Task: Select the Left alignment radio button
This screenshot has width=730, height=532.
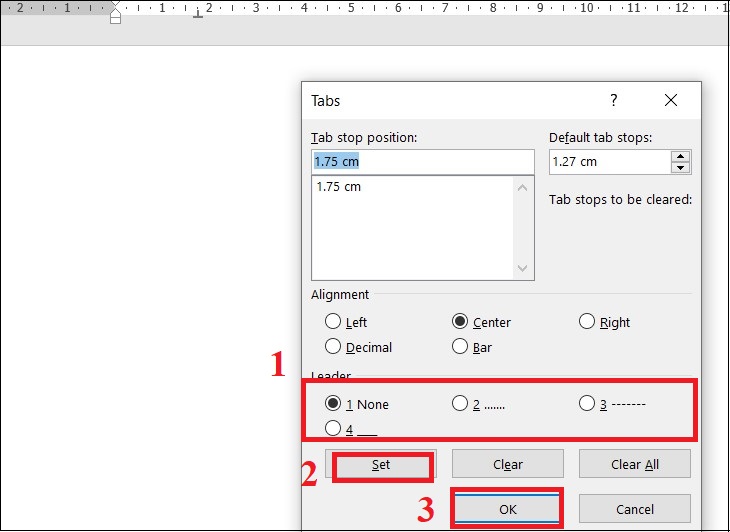Action: (x=332, y=322)
